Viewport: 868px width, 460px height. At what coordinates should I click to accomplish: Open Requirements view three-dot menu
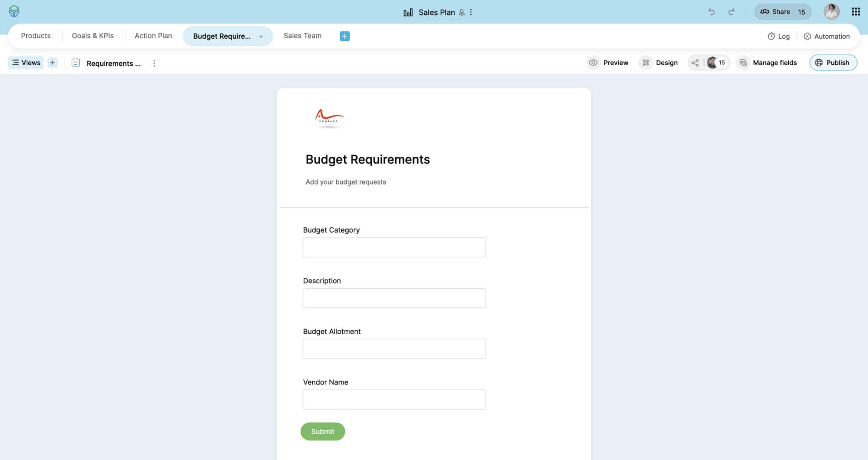pos(154,63)
